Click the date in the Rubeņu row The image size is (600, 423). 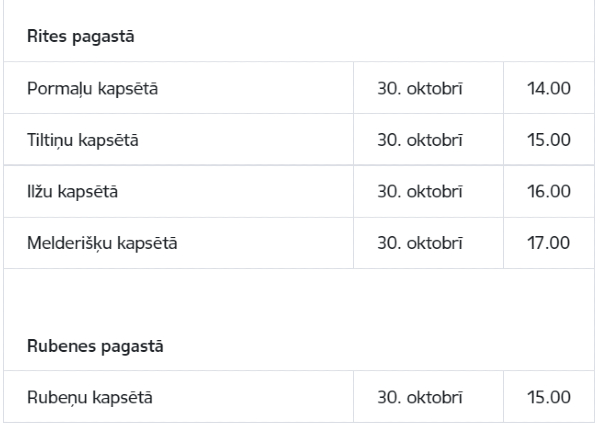click(x=420, y=397)
